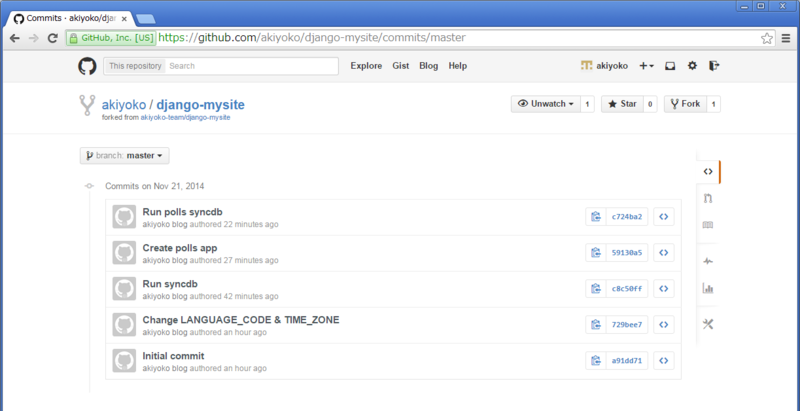Open the Initial commit link

[173, 356]
